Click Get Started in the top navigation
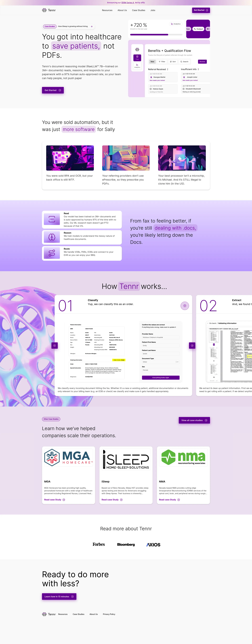 [201, 10]
